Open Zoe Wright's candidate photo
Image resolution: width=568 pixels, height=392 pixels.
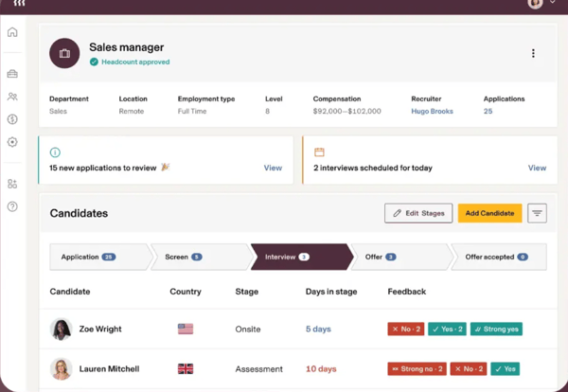(x=61, y=329)
